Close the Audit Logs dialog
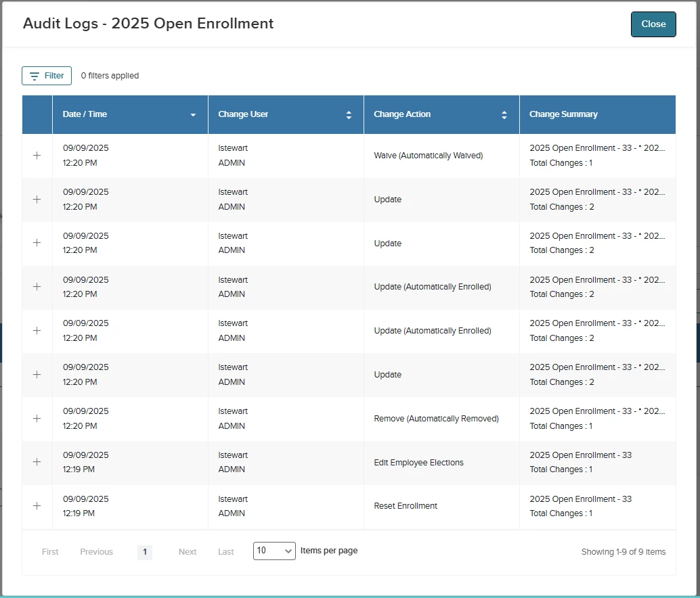This screenshot has width=700, height=598. pos(653,24)
